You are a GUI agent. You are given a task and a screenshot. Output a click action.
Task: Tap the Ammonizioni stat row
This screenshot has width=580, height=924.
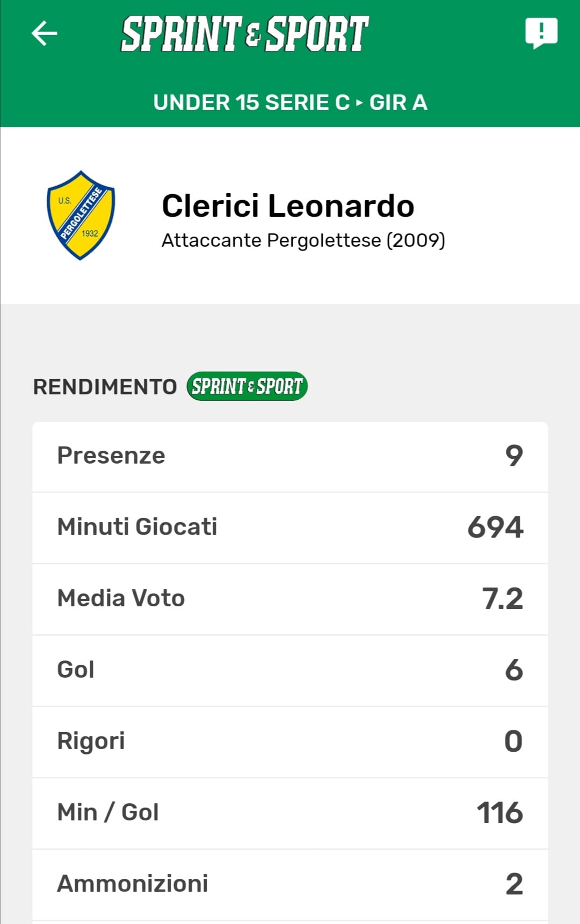(290, 884)
